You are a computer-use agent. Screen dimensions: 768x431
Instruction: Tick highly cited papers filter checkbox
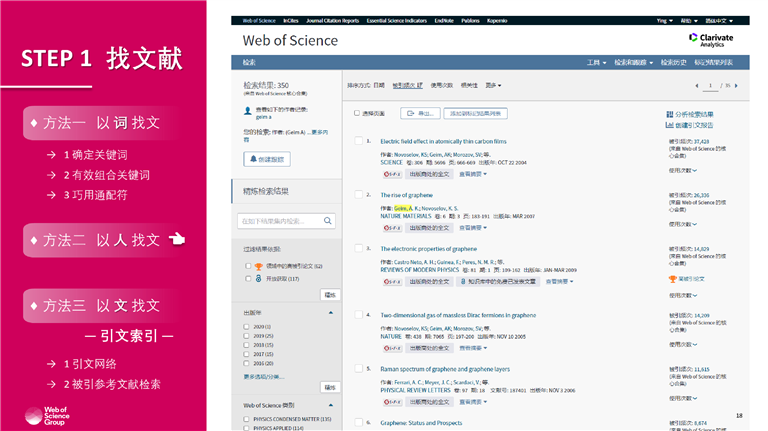(248, 266)
